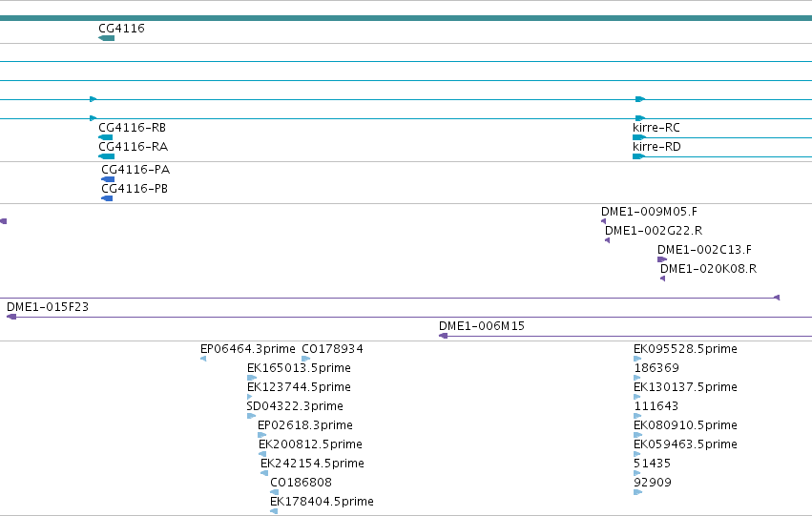
Task: Select the SD04322.3prime EST feature
Action: [x=251, y=416]
